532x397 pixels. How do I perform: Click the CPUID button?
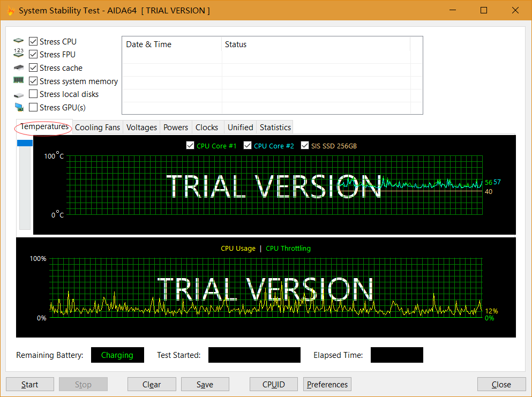click(273, 384)
